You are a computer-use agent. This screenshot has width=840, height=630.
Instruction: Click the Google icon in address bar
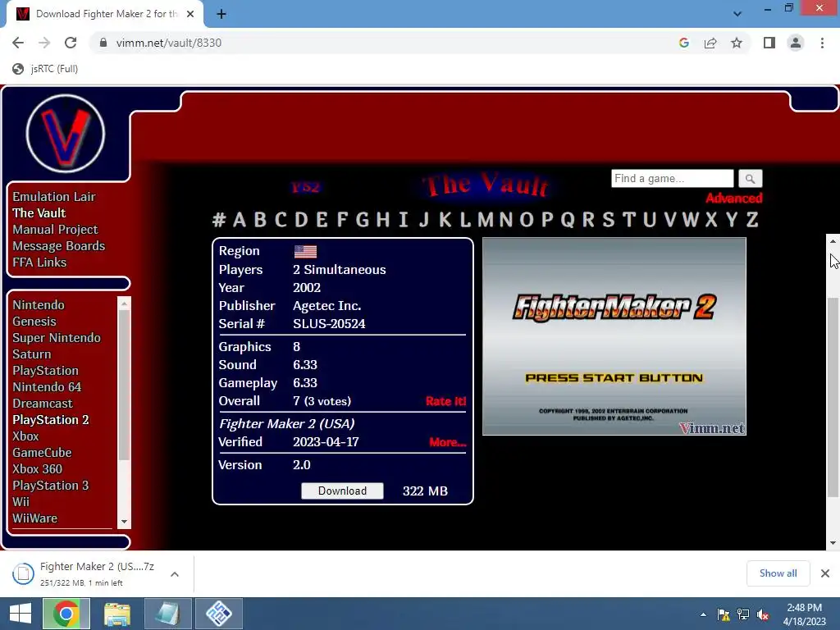click(683, 43)
